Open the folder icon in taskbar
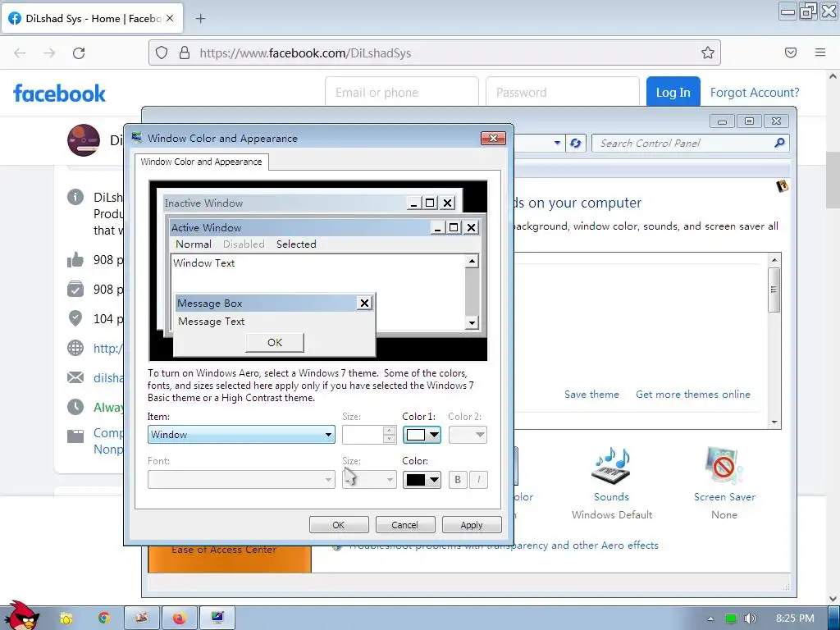Viewport: 840px width, 630px height. (x=66, y=619)
